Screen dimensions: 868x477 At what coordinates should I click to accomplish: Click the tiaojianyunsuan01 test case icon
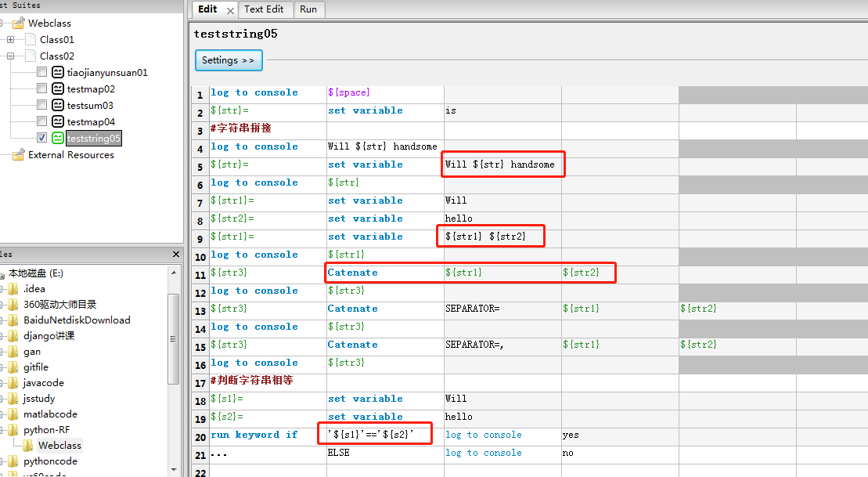pos(58,72)
